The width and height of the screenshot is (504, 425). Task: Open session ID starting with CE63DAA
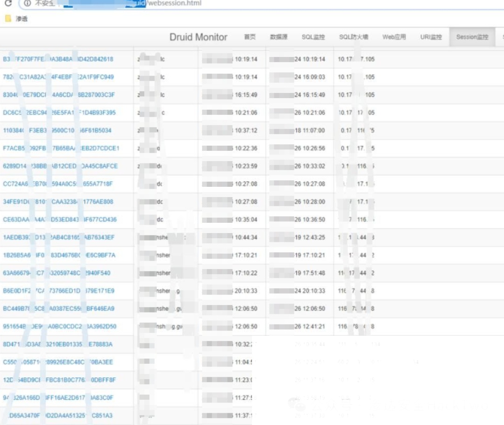click(60, 220)
